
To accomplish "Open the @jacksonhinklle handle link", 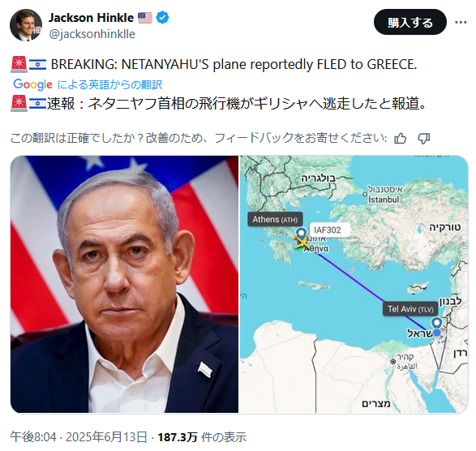I will 92,34.
